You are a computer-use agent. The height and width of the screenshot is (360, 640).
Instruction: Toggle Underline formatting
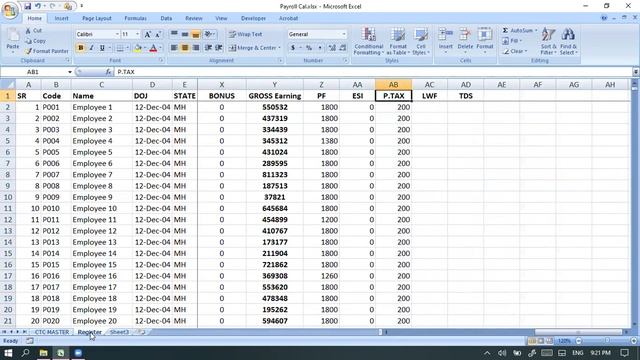102,48
